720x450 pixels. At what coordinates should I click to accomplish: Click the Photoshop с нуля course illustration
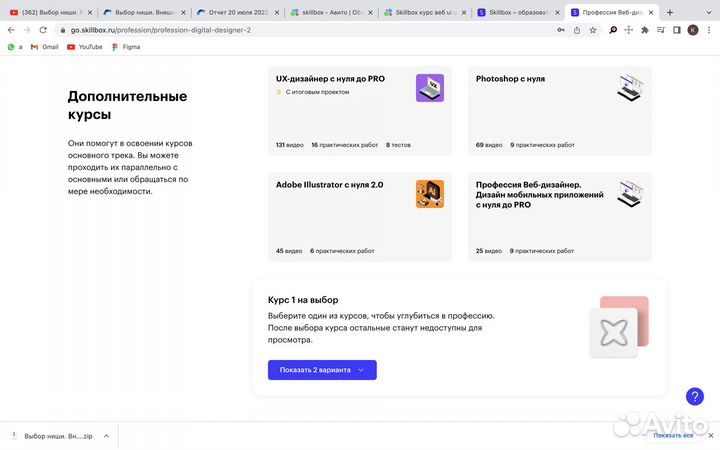pyautogui.click(x=630, y=88)
